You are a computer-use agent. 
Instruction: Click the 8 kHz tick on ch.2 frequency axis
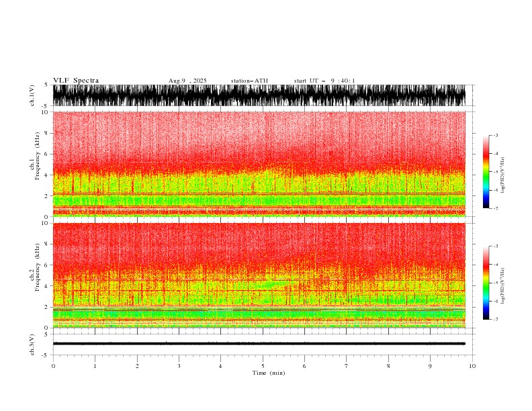[46, 244]
